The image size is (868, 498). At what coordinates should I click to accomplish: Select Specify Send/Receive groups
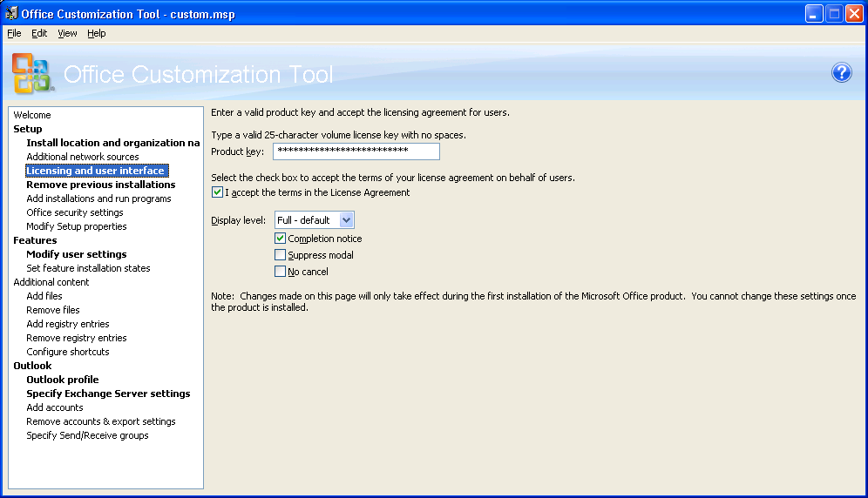click(87, 435)
